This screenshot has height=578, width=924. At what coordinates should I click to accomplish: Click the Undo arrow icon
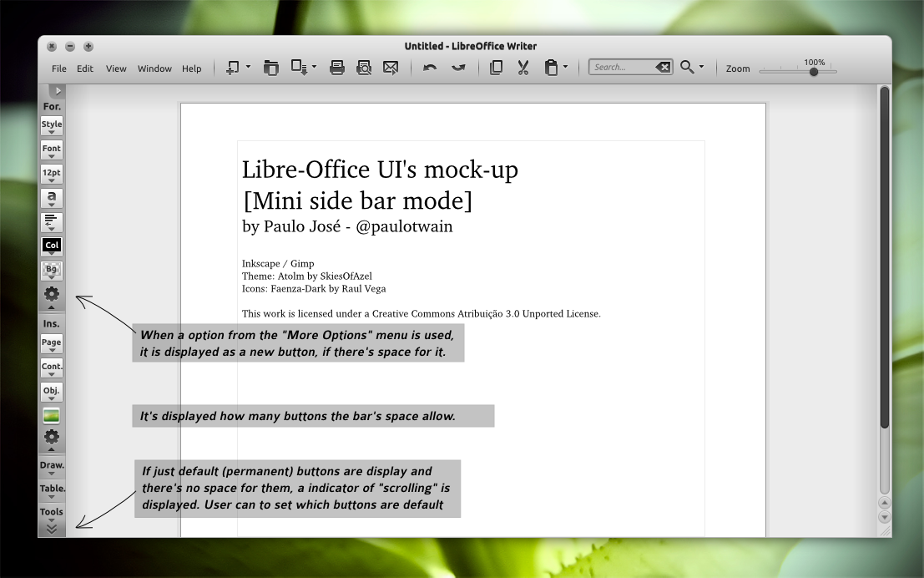tap(430, 68)
